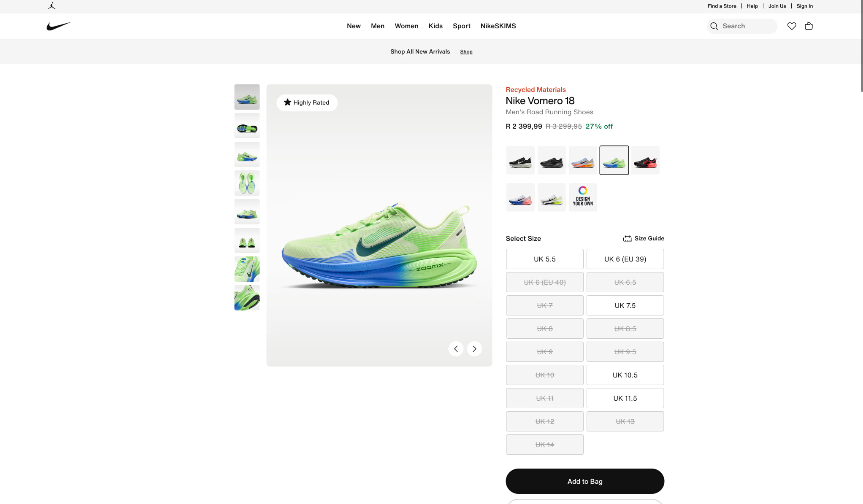The height and width of the screenshot is (504, 863).
Task: Open the New menu
Action: click(x=354, y=26)
